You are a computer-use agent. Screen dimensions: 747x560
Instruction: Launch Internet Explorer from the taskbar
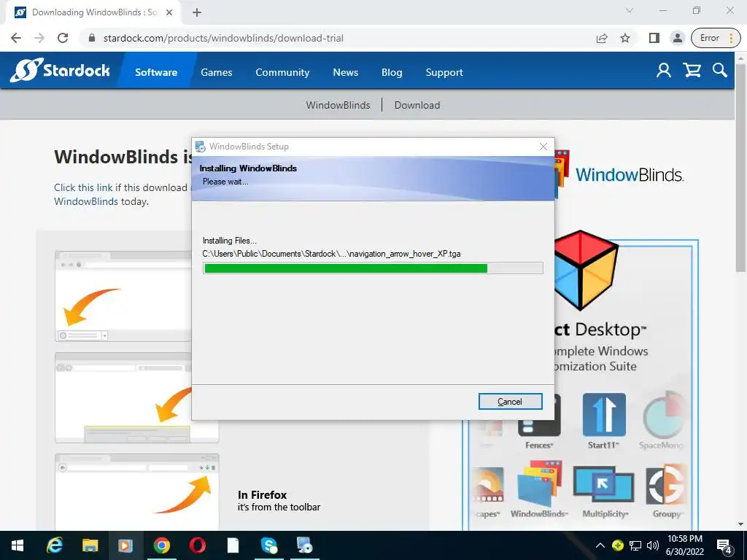pyautogui.click(x=54, y=545)
